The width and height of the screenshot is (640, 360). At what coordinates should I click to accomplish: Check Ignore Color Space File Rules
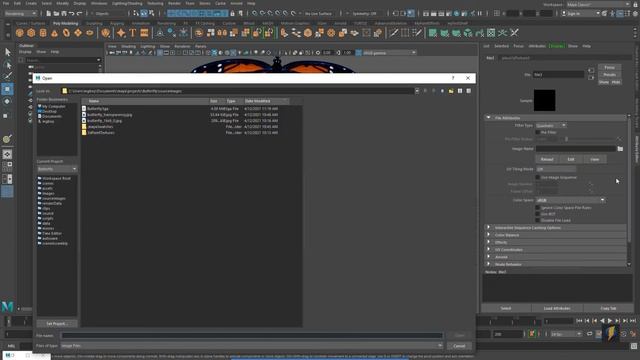point(538,208)
